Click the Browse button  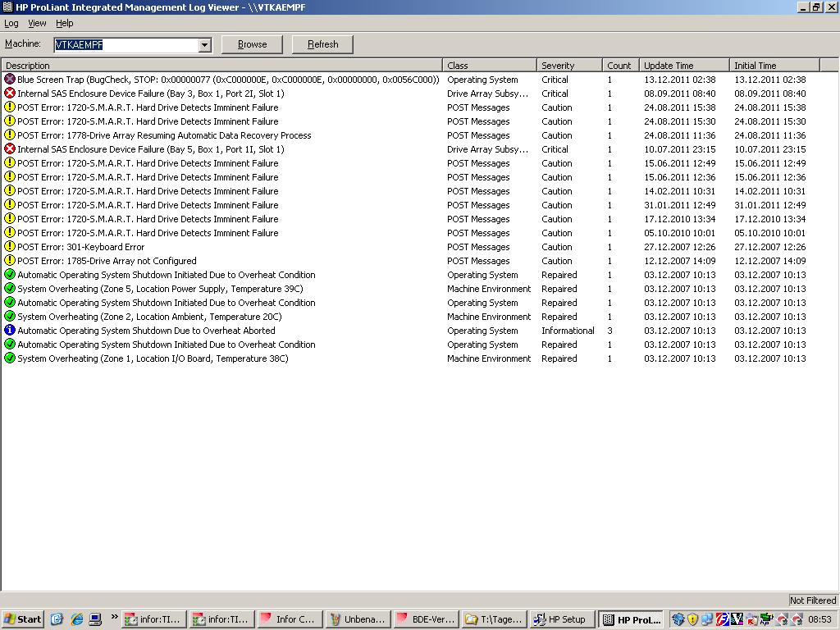click(x=252, y=44)
